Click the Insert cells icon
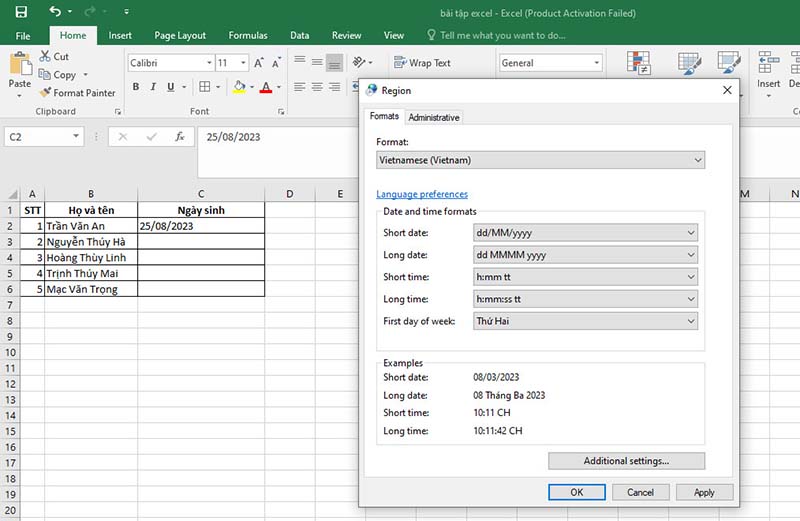Image resolution: width=800 pixels, height=521 pixels. pyautogui.click(x=768, y=62)
